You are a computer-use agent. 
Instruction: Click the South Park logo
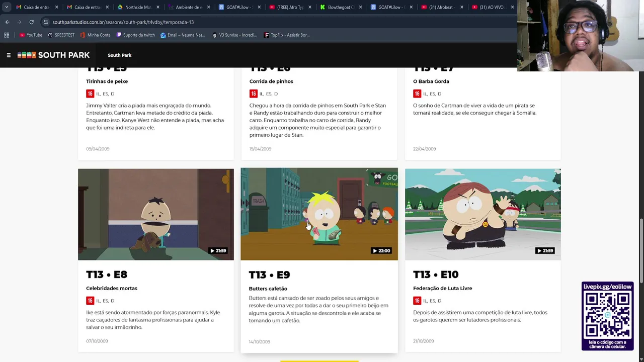pos(53,55)
